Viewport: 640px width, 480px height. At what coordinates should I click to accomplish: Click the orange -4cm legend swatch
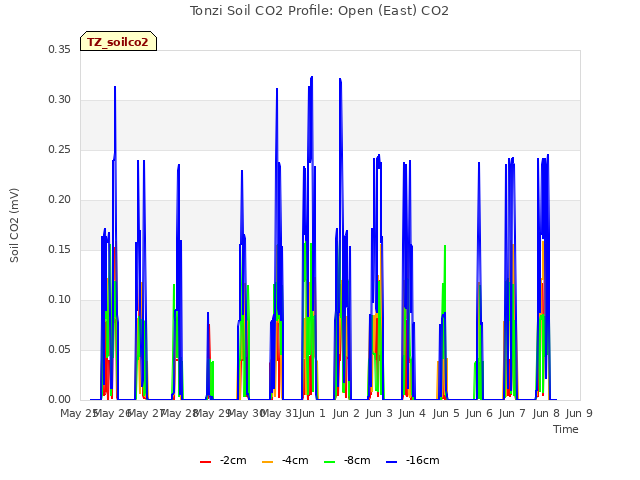coord(267,462)
